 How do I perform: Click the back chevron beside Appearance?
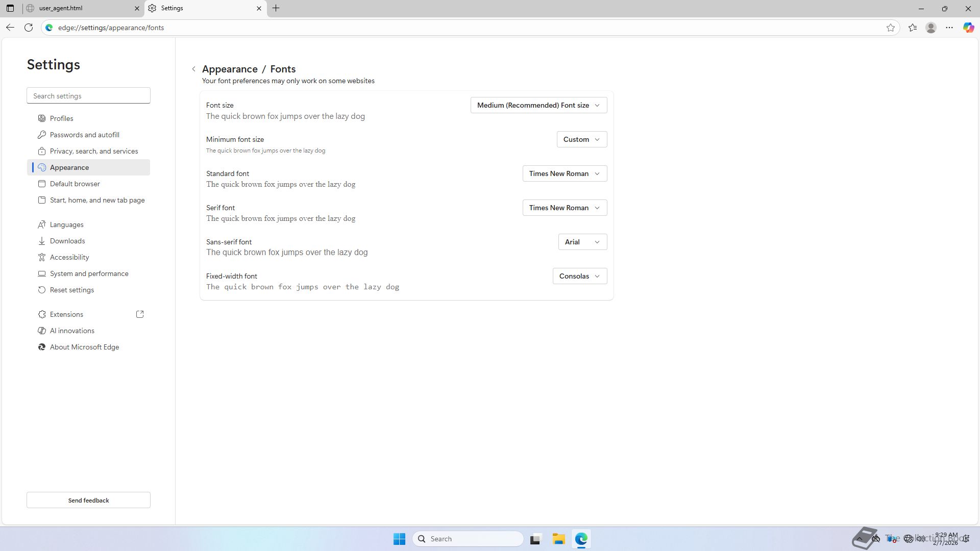click(x=194, y=69)
